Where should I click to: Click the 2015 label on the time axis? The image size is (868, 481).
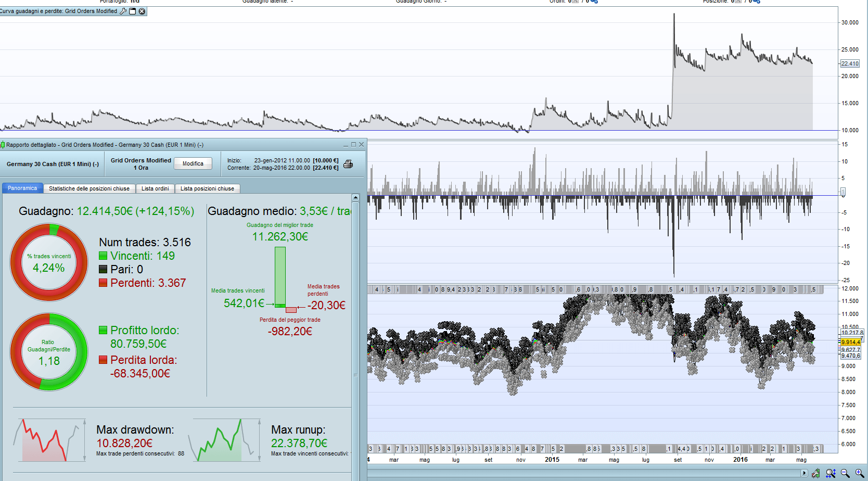552,460
